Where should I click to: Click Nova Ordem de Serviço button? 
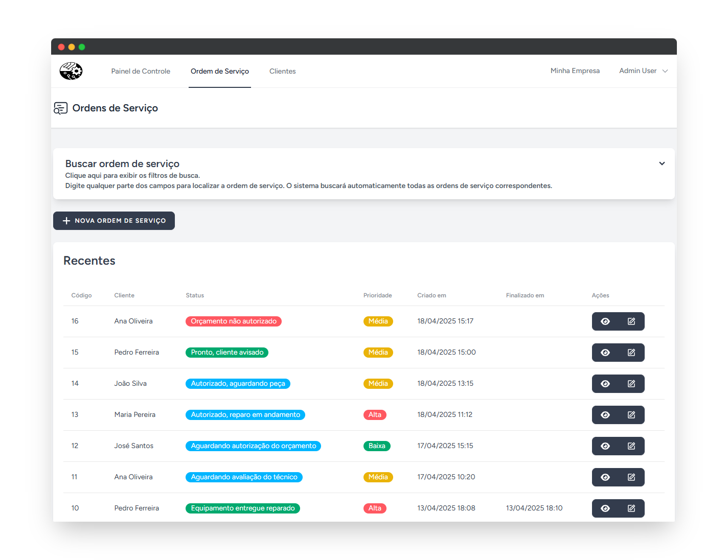pos(114,221)
